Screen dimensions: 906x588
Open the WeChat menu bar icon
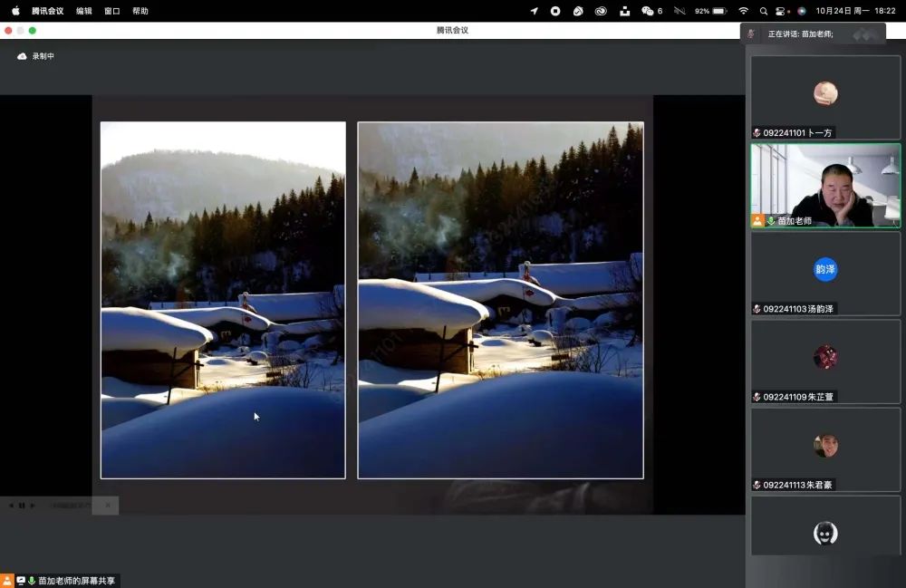pos(647,11)
